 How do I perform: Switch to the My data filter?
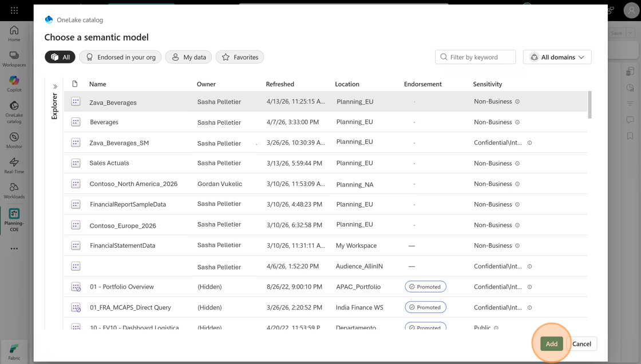click(188, 57)
